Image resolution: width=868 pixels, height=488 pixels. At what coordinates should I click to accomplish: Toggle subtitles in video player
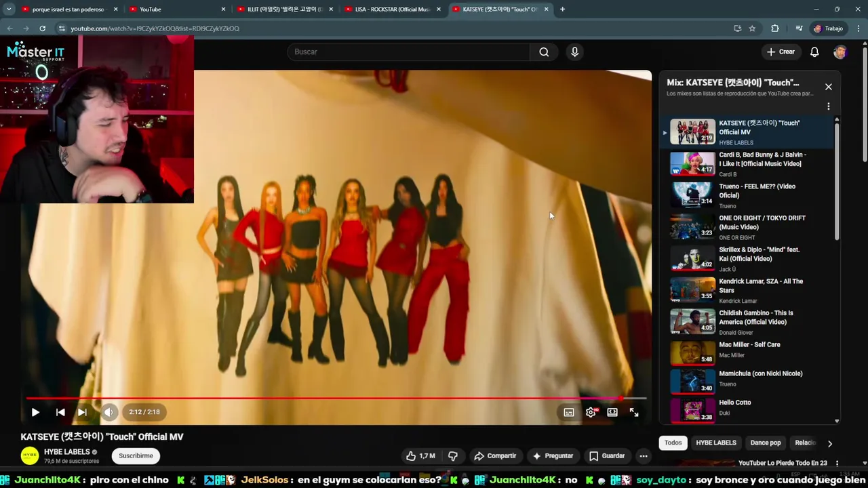pos(569,412)
